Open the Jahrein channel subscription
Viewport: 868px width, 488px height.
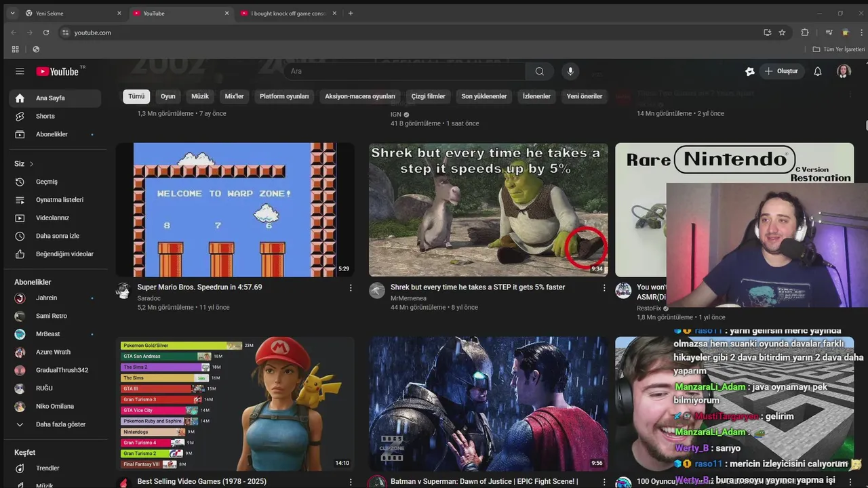click(55, 298)
